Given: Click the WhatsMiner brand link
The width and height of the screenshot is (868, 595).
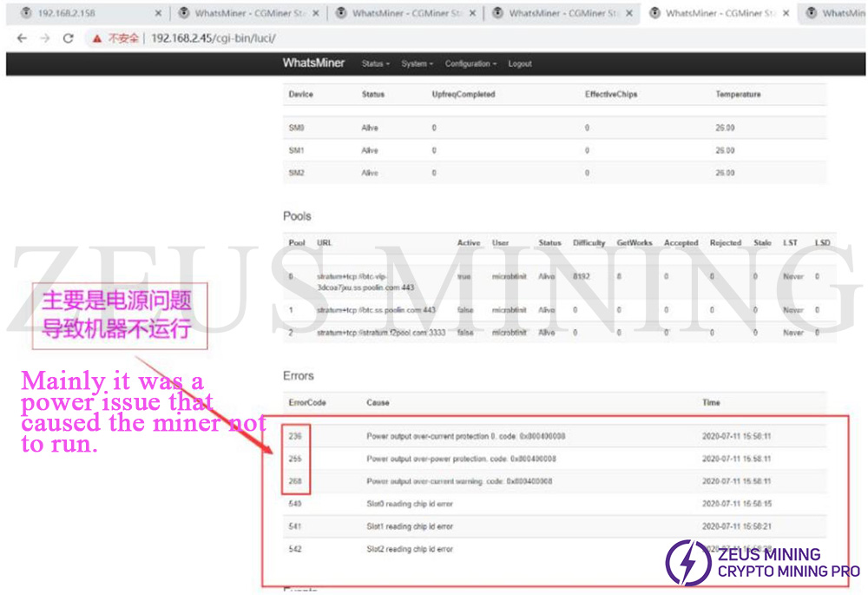Looking at the screenshot, I should point(313,63).
